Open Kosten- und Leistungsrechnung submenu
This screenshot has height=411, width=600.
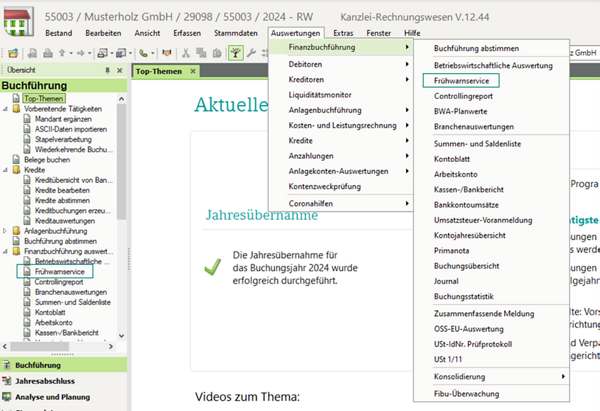pos(341,126)
